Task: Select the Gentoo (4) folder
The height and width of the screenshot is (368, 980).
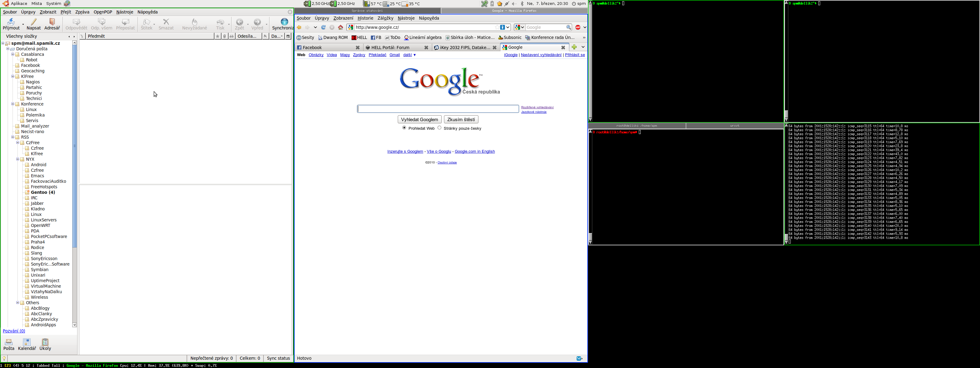Action: (x=43, y=192)
